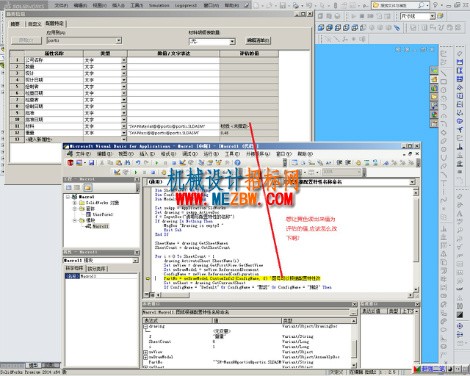Click View Code icon in project panel

[x=69, y=188]
